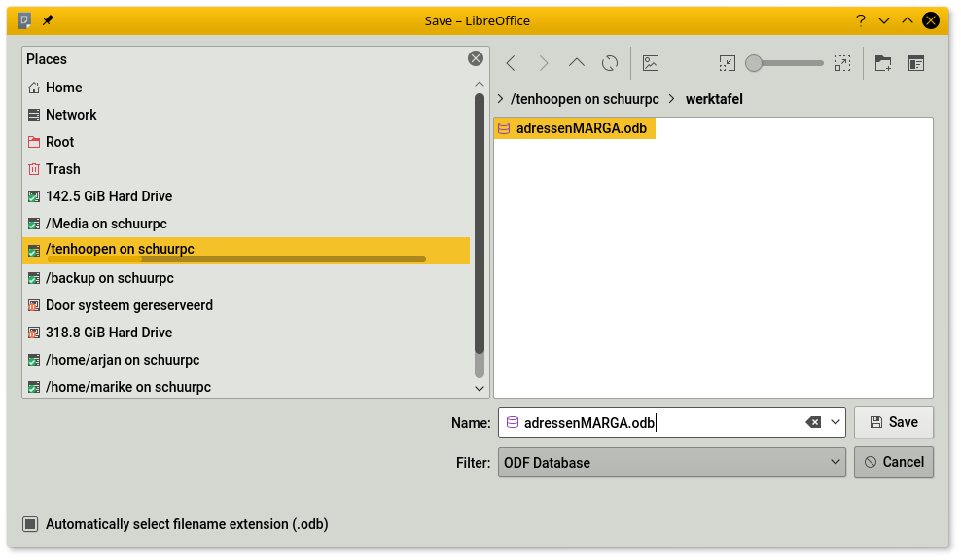Close the Places panel
The image size is (961, 560).
476,58
